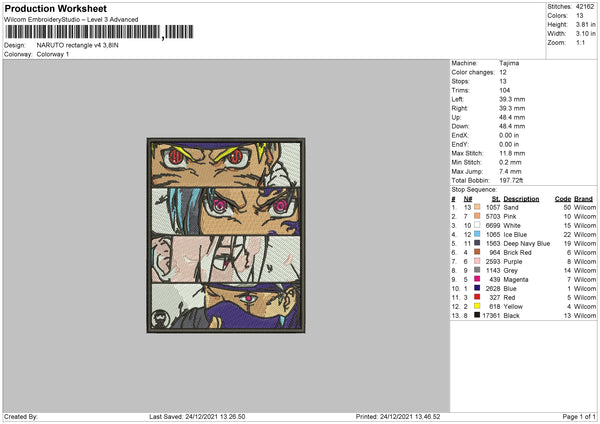The width and height of the screenshot is (600, 424).
Task: Click the Max Jump value 7.4 mm
Action: point(510,171)
